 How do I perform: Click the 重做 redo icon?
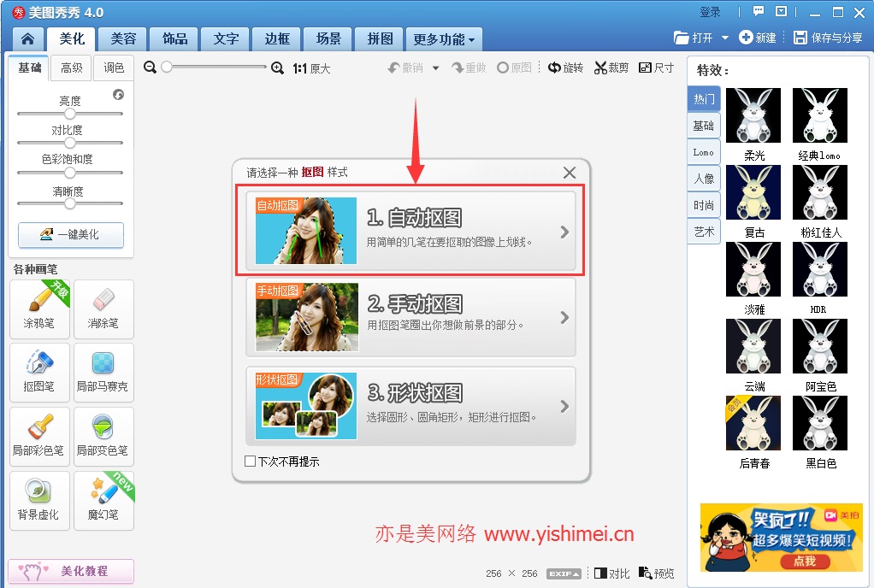click(469, 68)
